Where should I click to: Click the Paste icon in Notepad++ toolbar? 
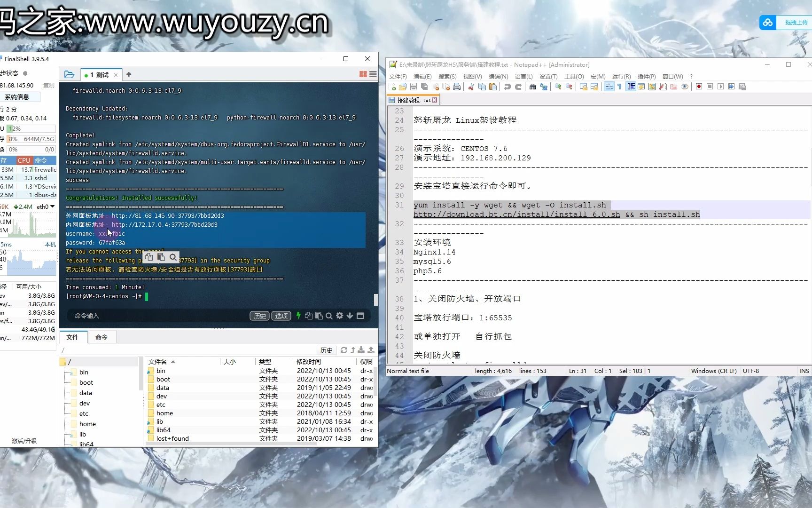tap(493, 87)
